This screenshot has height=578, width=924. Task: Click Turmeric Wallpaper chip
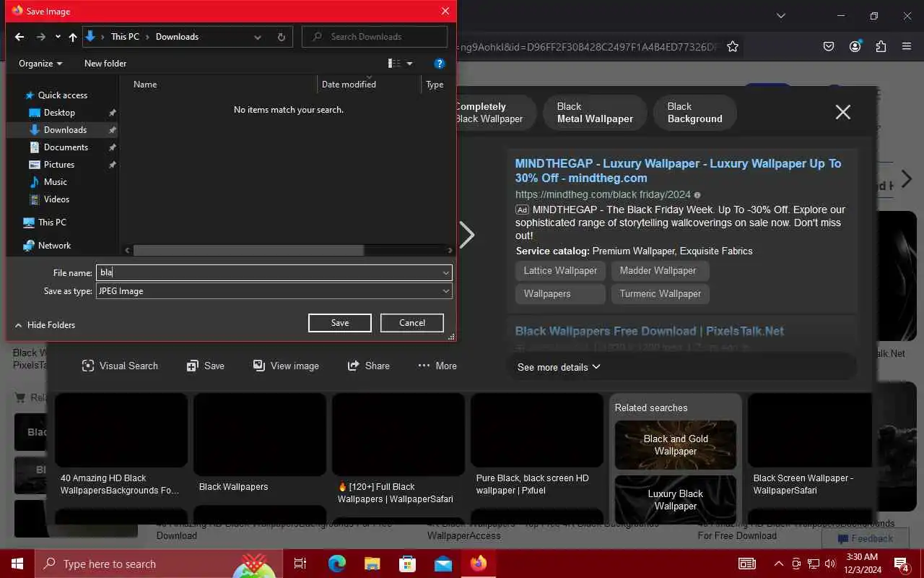pyautogui.click(x=660, y=294)
